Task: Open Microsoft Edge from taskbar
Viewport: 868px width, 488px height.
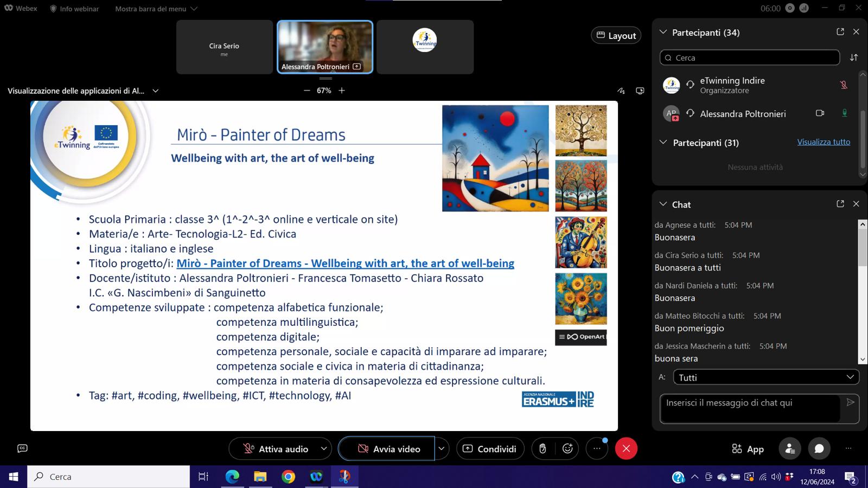Action: tap(232, 477)
